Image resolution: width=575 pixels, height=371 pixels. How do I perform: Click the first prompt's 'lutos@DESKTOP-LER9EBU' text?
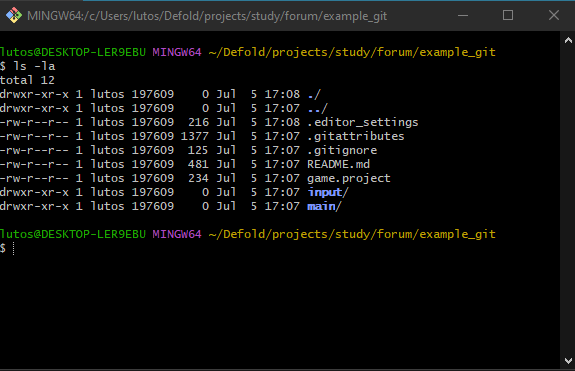click(x=73, y=52)
